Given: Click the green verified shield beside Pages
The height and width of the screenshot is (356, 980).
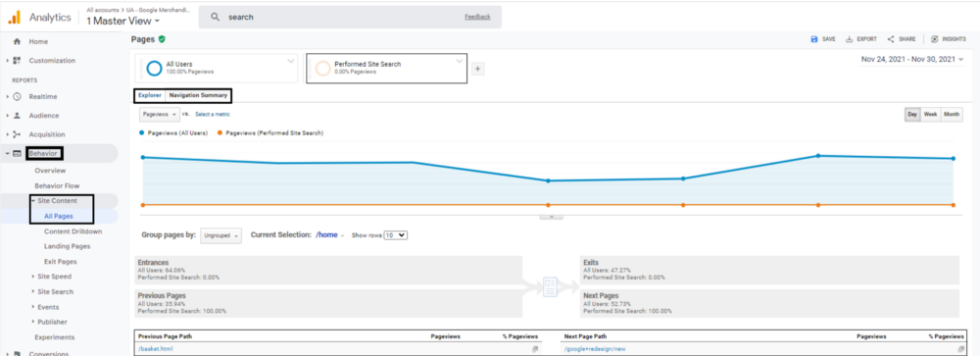Looking at the screenshot, I should [162, 39].
